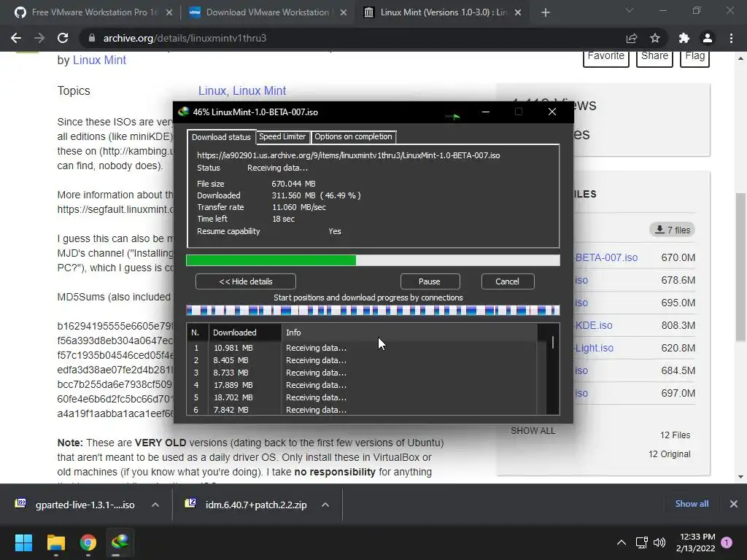747x560 pixels.
Task: Click the 7 files download badge
Action: pos(672,230)
